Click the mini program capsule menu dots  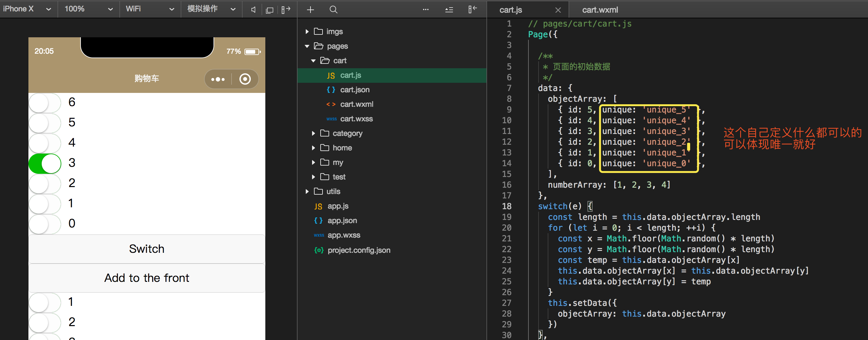[x=218, y=79]
